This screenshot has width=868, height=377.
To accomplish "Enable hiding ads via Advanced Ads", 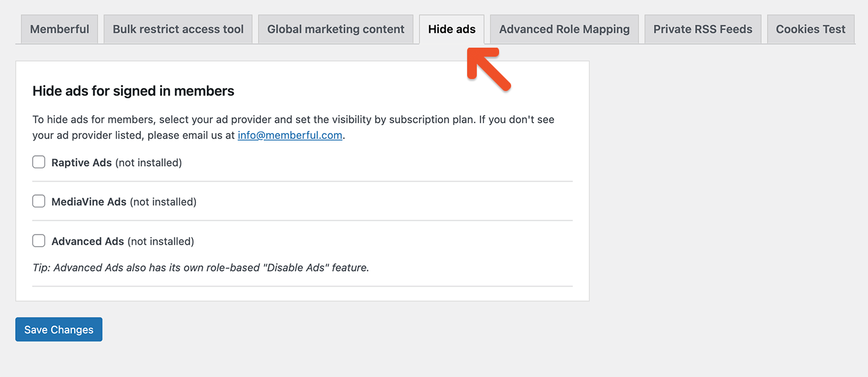I will 39,240.
